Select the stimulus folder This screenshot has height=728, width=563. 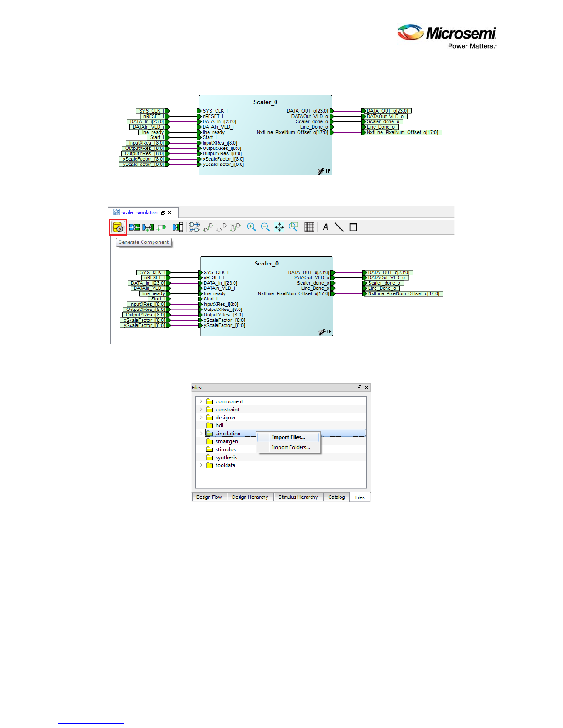(x=221, y=450)
